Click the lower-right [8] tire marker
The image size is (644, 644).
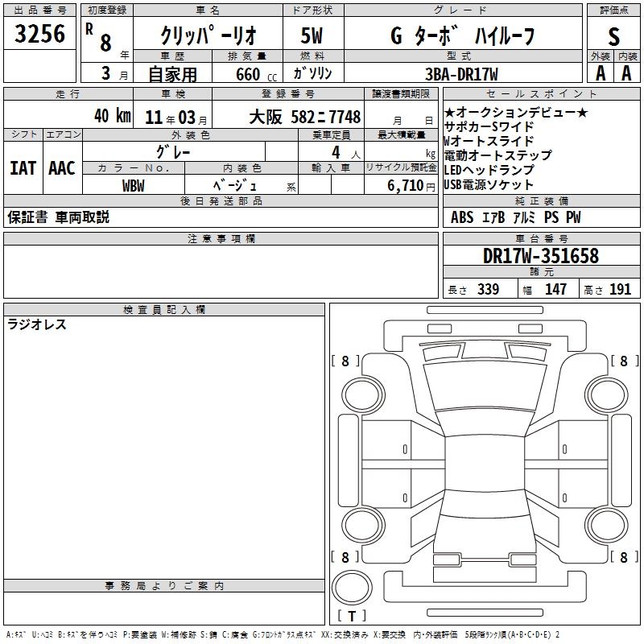point(624,556)
